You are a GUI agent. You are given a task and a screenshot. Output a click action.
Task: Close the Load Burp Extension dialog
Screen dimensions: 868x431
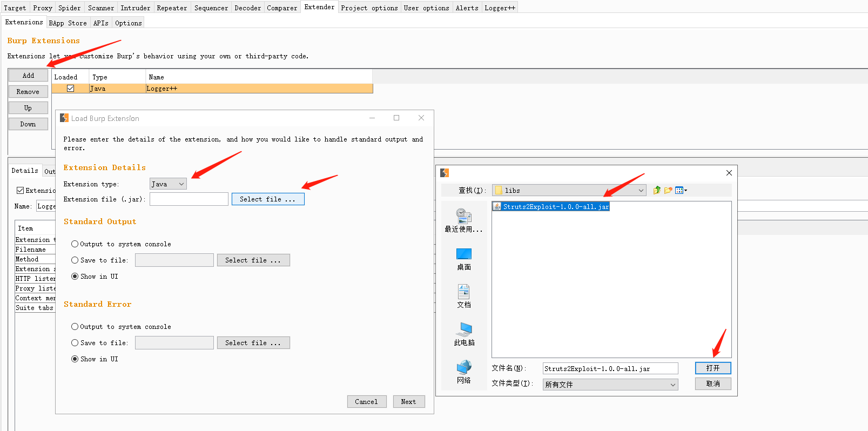click(x=421, y=118)
